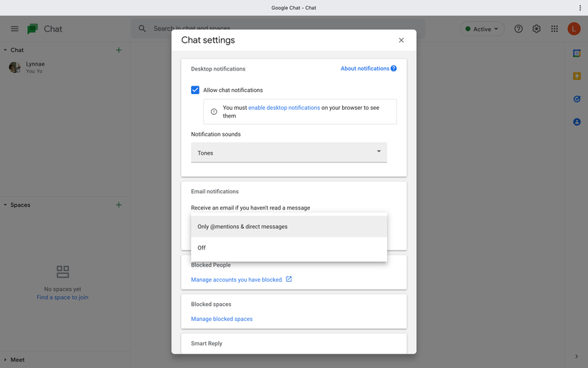Click the Lynnae profile picture thumbnail
This screenshot has width=588, height=368.
pyautogui.click(x=15, y=67)
